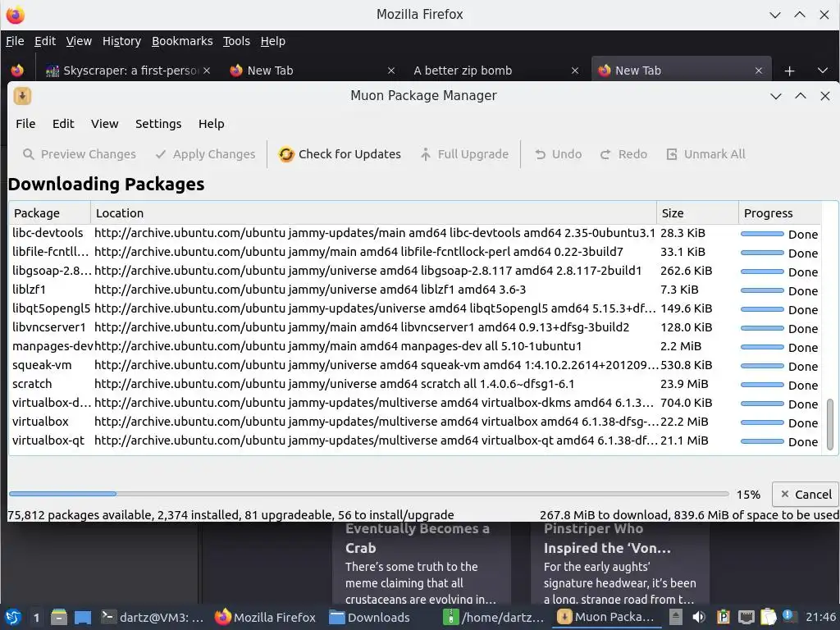
Task: Switch to Mozilla Firefox taskbar entry
Action: (x=266, y=618)
